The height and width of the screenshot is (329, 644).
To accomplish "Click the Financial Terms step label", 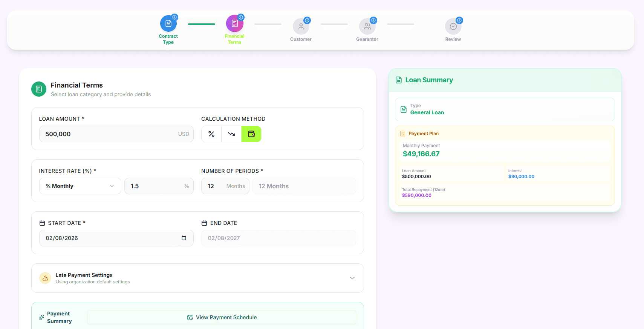I will pos(234,39).
